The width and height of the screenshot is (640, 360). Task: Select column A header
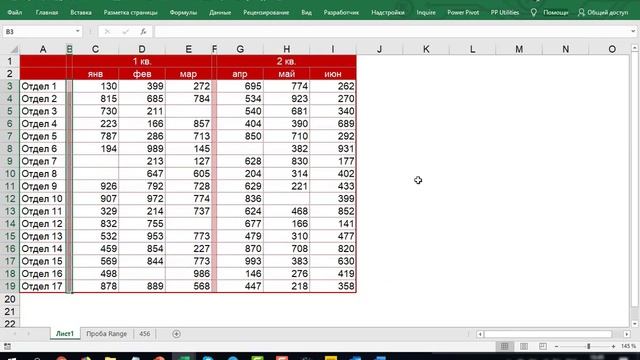click(x=43, y=49)
